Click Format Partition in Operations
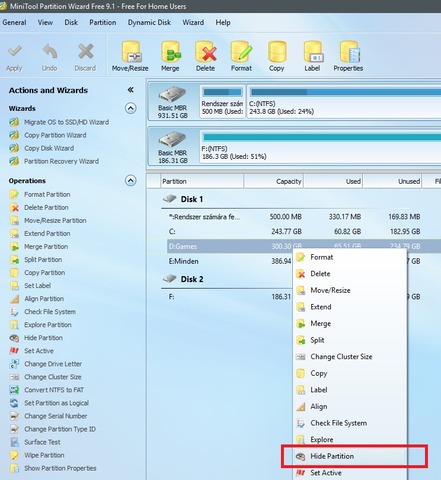This screenshot has width=441, height=480. click(x=47, y=194)
